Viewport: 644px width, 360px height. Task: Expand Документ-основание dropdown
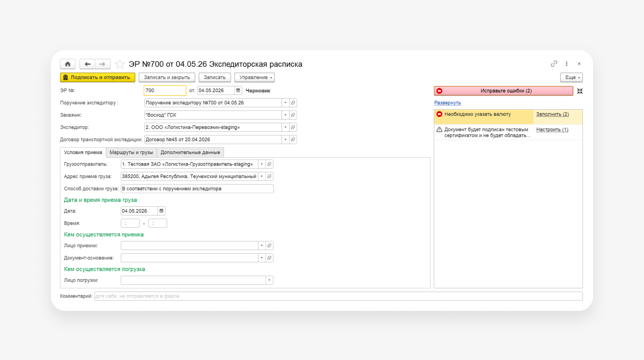(262, 258)
